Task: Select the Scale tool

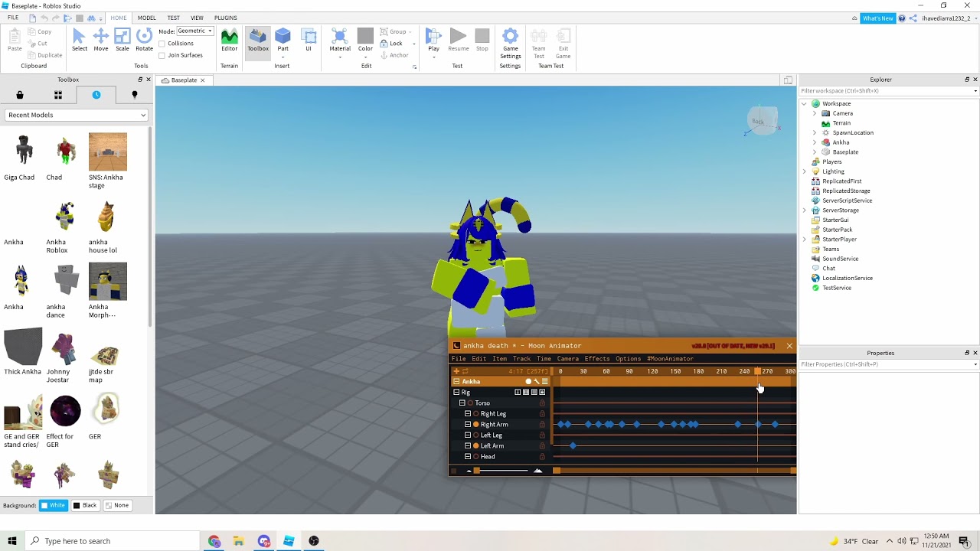Action: [x=122, y=40]
